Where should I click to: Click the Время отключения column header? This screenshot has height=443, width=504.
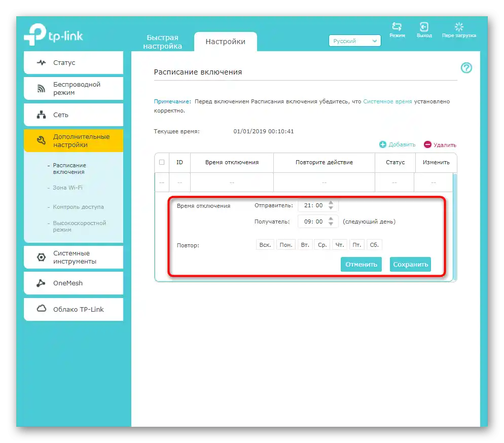point(232,162)
